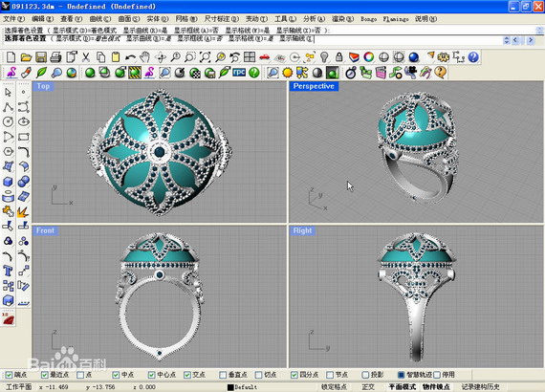Select the blue box solid tool
545x392 pixels.
click(8, 182)
